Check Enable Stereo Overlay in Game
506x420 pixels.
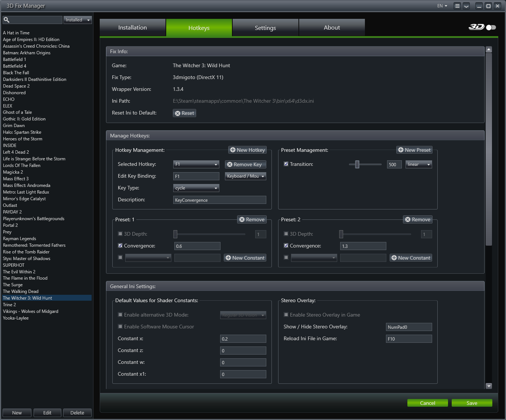(286, 315)
